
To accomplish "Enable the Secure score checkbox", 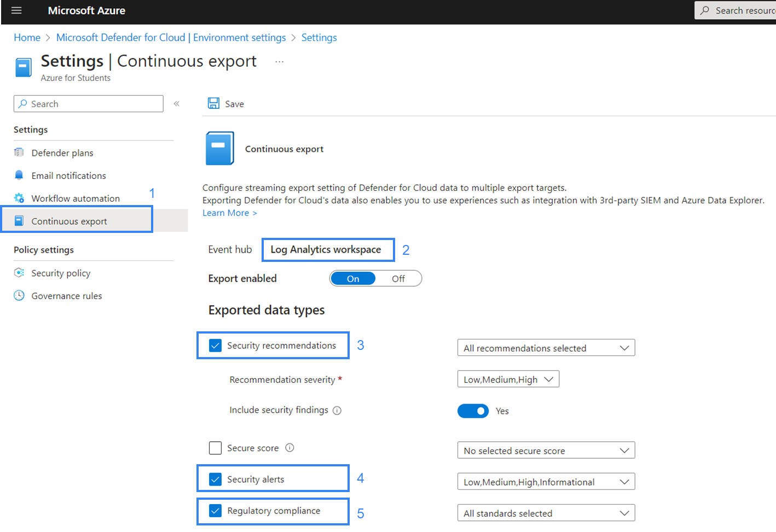I will [216, 448].
